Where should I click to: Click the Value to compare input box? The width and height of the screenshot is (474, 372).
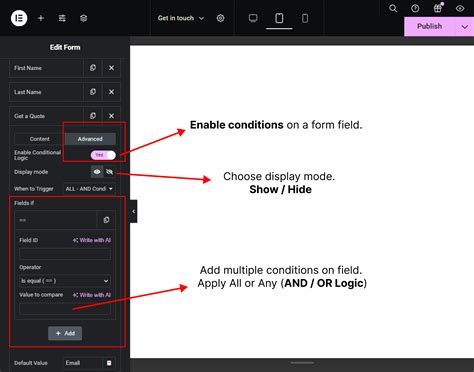[x=65, y=309]
